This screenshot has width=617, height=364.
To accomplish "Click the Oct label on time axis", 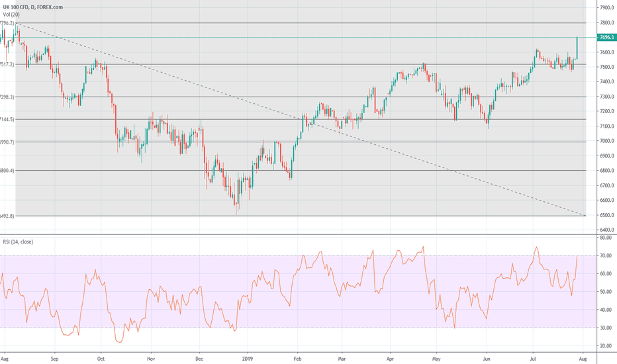I will [101, 359].
